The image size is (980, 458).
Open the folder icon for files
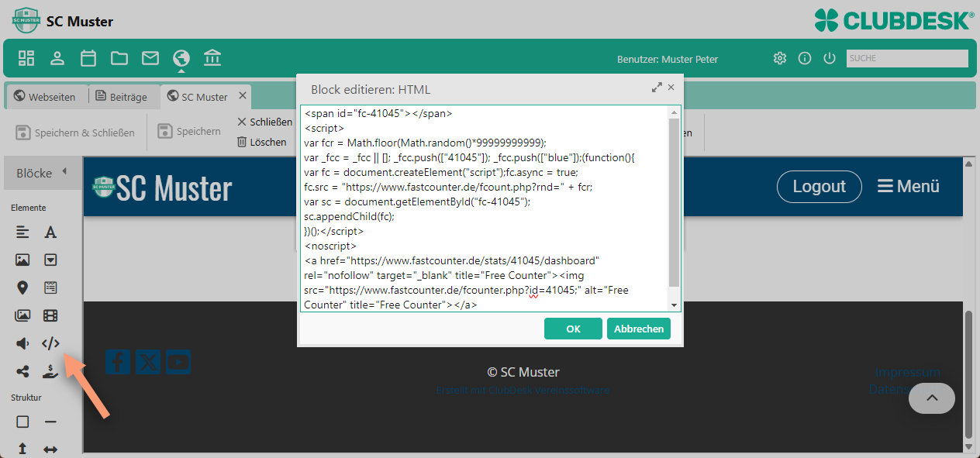[119, 58]
